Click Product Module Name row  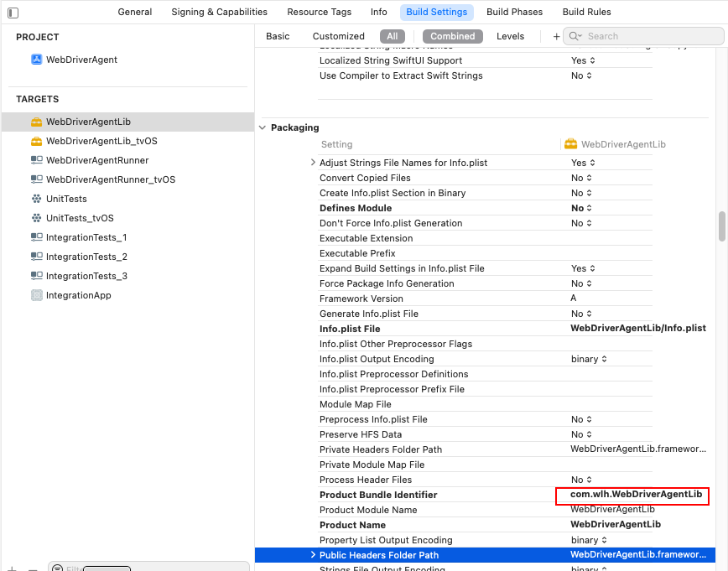[x=485, y=510]
